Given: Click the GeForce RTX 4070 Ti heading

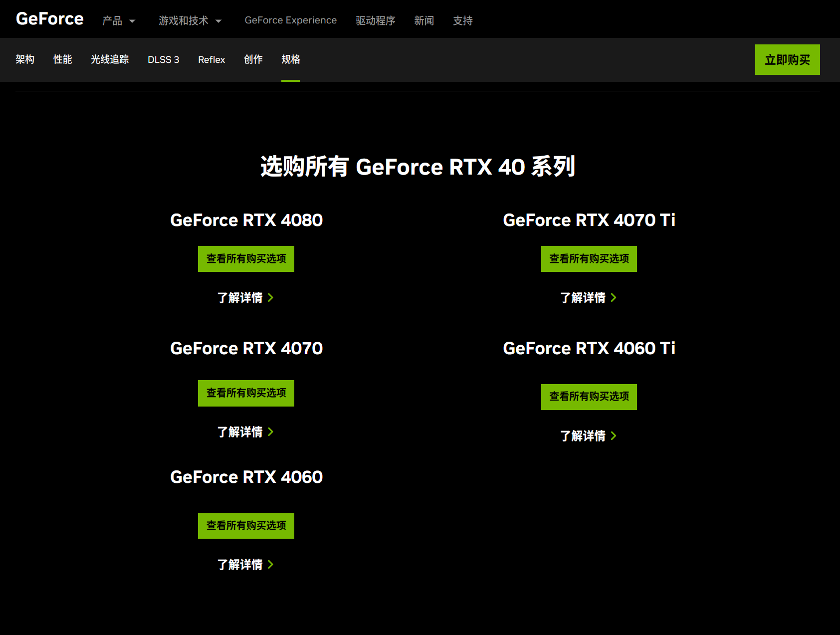Looking at the screenshot, I should click(589, 220).
